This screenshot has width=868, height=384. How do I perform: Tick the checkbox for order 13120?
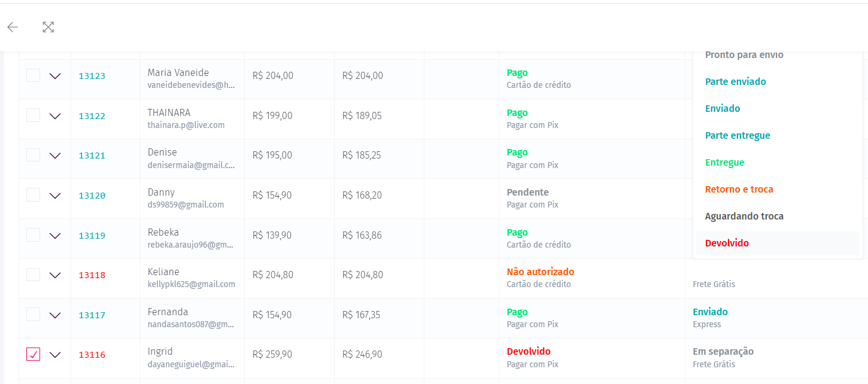pos(33,195)
